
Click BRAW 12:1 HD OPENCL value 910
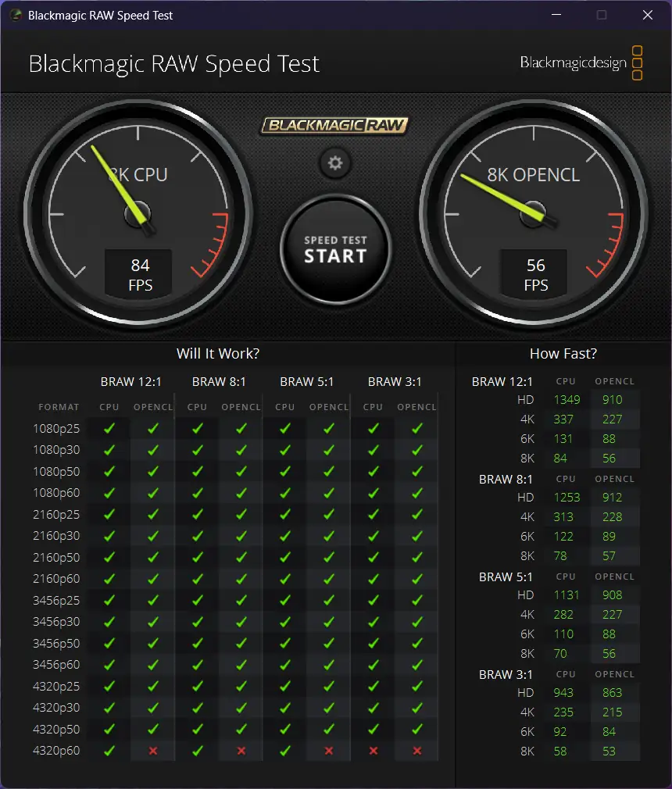[612, 400]
